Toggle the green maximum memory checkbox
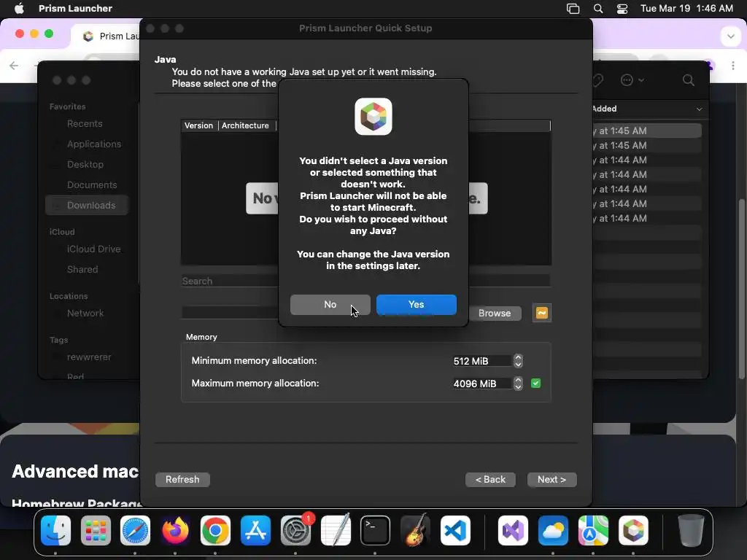The image size is (747, 560). point(535,384)
